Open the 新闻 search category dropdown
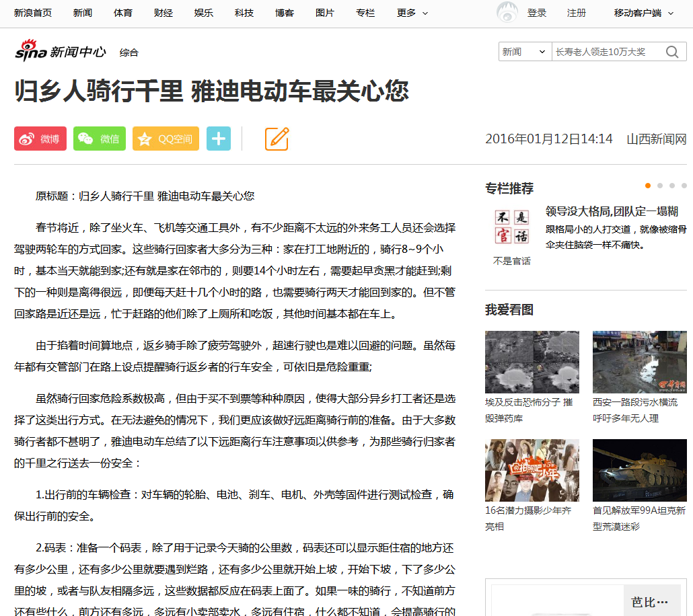Image resolution: width=693 pixels, height=616 pixels. point(525,52)
